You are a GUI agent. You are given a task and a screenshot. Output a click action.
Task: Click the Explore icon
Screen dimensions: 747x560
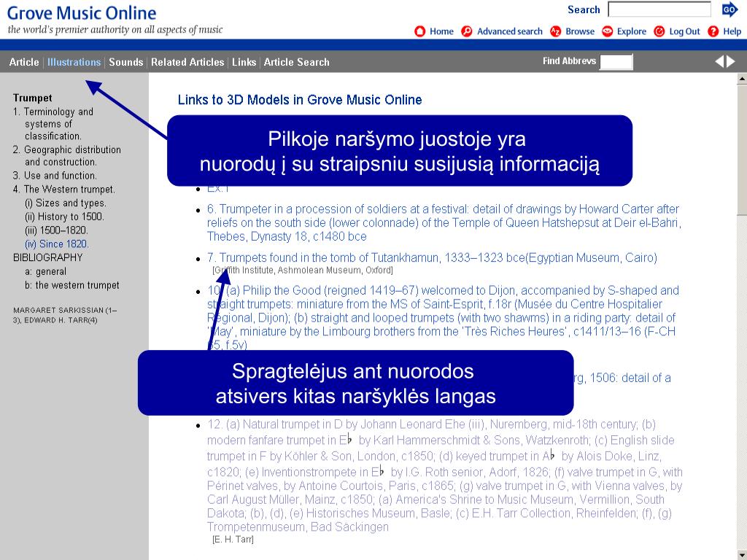[607, 31]
